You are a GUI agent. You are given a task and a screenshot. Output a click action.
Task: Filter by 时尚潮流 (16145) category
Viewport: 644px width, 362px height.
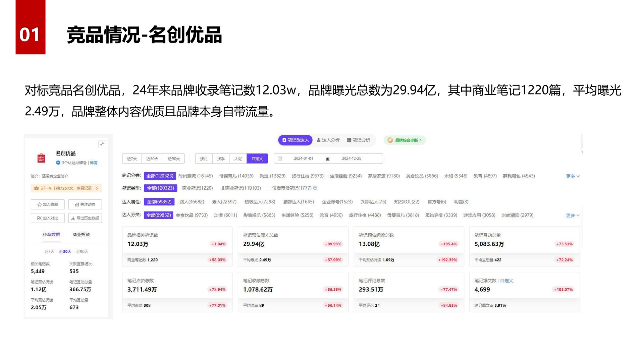pyautogui.click(x=196, y=176)
